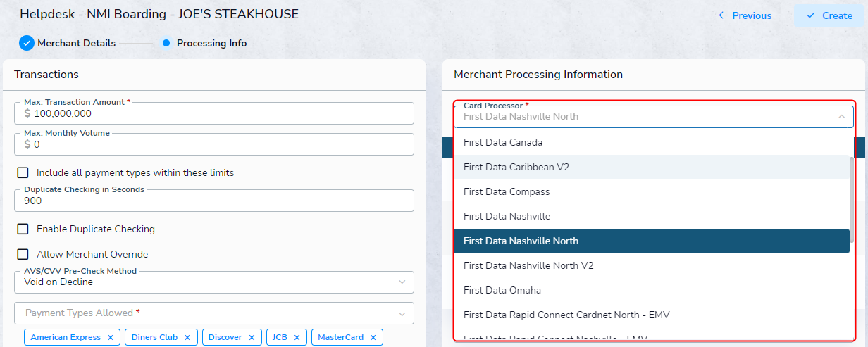This screenshot has height=347, width=868.
Task: Choose First Data Nashville North V2
Action: [x=651, y=265]
